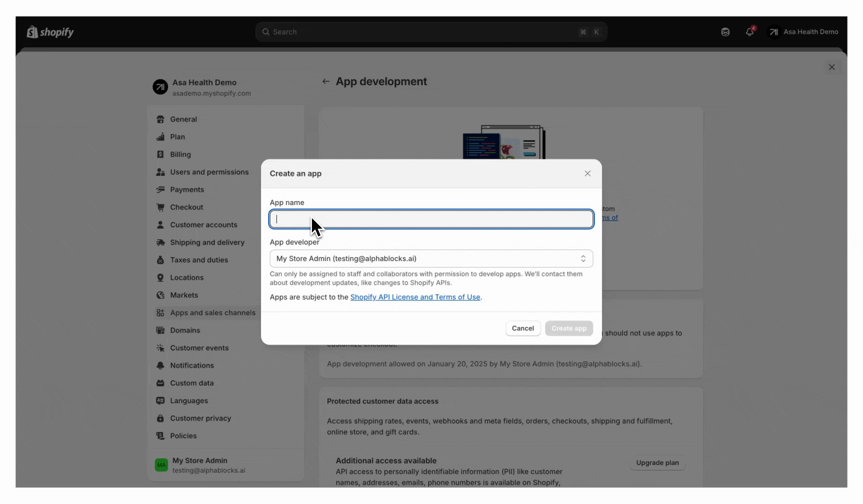This screenshot has width=863, height=504.
Task: Click the Protected customer data access heading
Action: pos(382,401)
